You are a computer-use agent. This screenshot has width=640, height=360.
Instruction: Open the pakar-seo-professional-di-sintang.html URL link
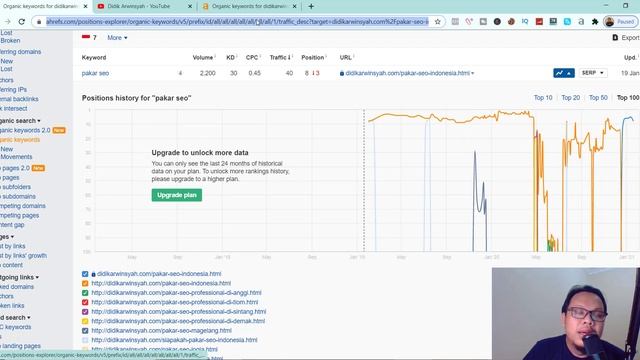[178, 312]
